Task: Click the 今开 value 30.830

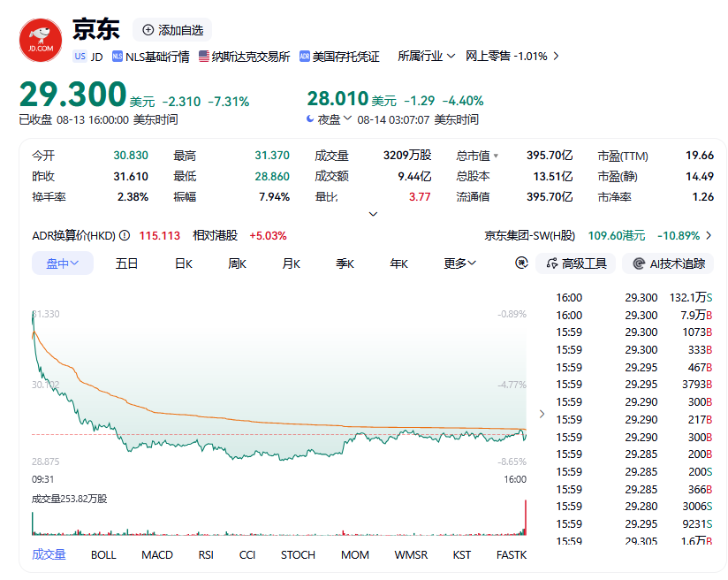Action: pyautogui.click(x=131, y=156)
